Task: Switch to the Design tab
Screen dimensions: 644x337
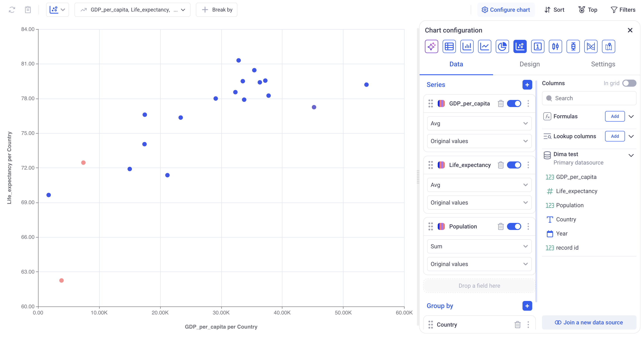Action: (x=530, y=64)
